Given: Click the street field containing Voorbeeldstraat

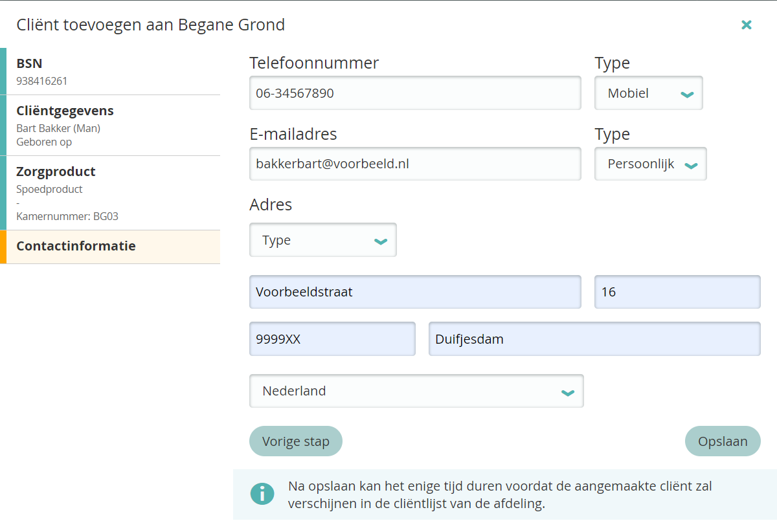Looking at the screenshot, I should [x=414, y=292].
